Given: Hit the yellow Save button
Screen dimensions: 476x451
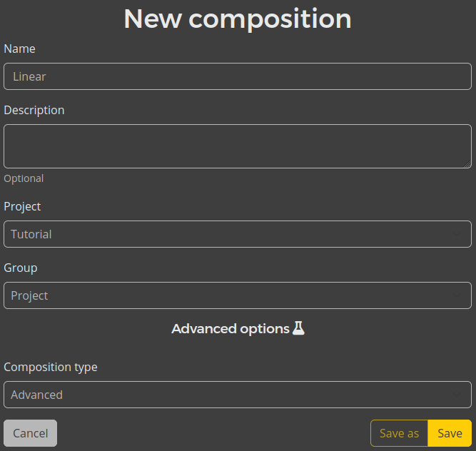Looking at the screenshot, I should click(450, 433).
